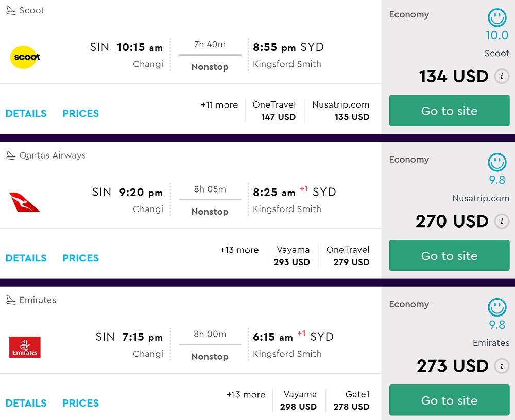Open PRICES for the Qantas flight
515x420 pixels.
(x=80, y=258)
